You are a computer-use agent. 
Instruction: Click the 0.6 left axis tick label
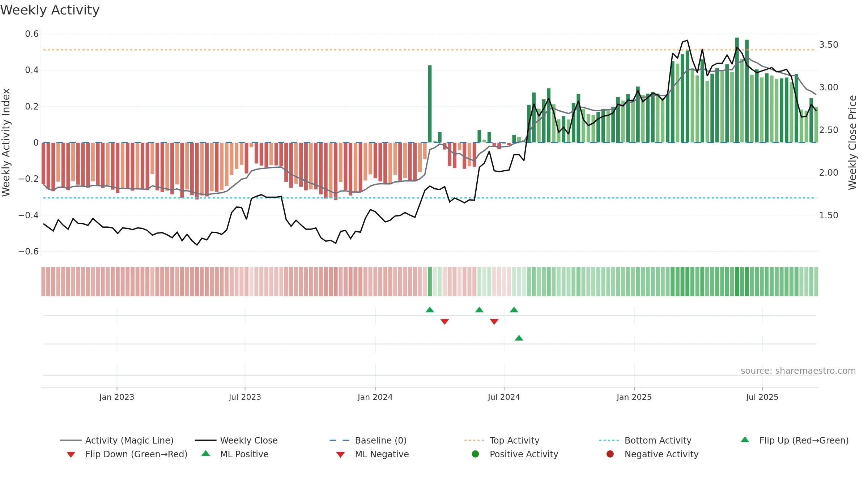coord(32,34)
